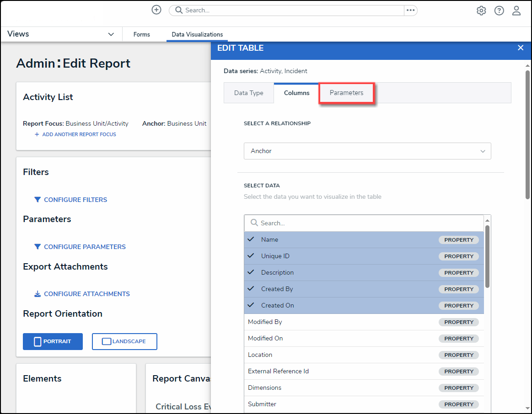Click the Configure Filters funnel icon
The height and width of the screenshot is (414, 532).
click(x=38, y=200)
